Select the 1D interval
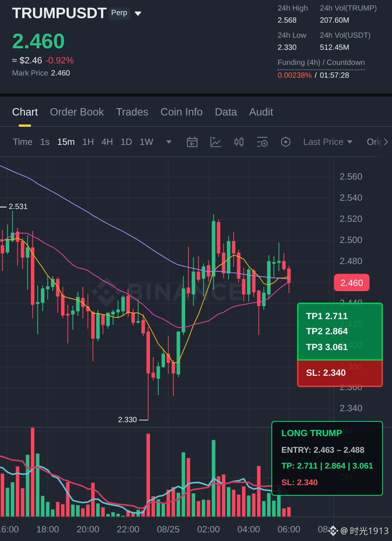 click(x=126, y=142)
